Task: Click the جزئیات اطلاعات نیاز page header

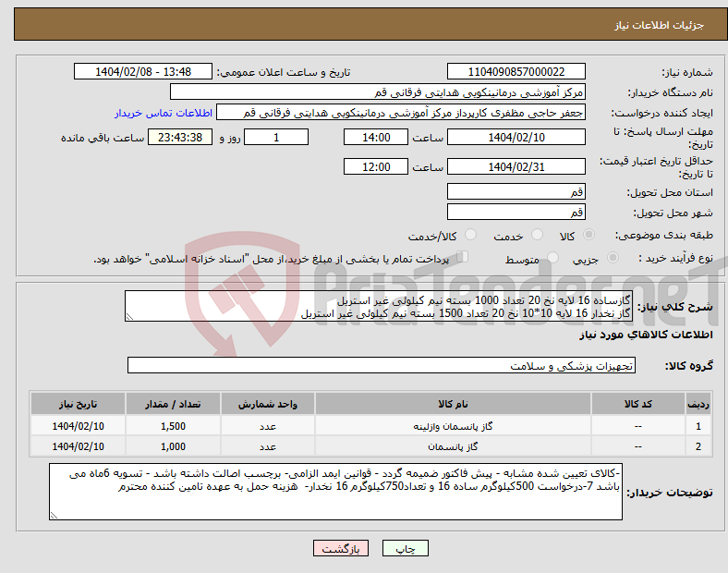Action: tap(660, 25)
